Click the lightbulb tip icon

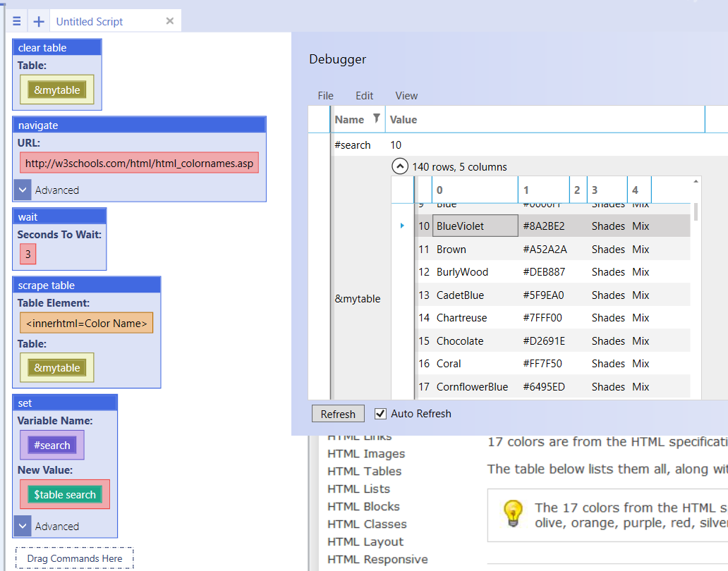coord(513,513)
